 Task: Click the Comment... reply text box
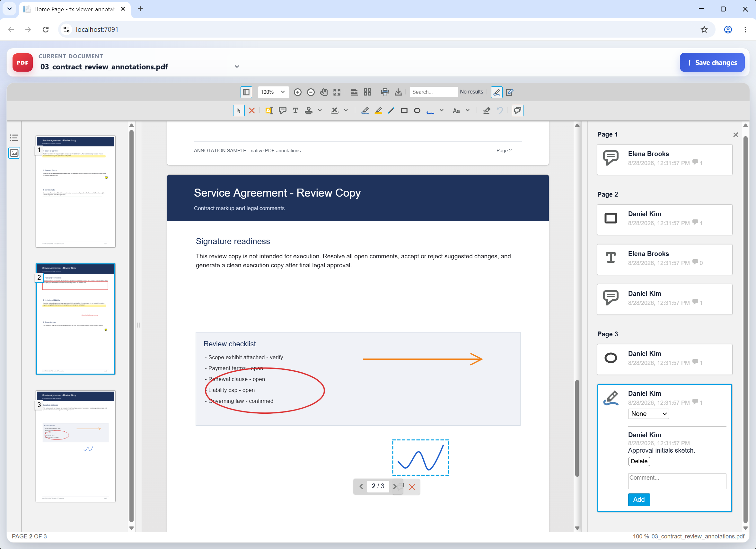(x=677, y=481)
